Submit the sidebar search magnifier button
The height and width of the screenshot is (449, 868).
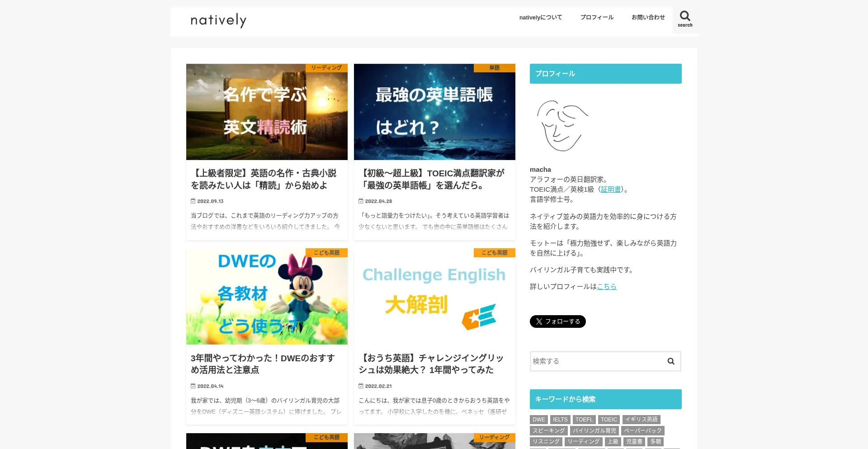coord(671,361)
